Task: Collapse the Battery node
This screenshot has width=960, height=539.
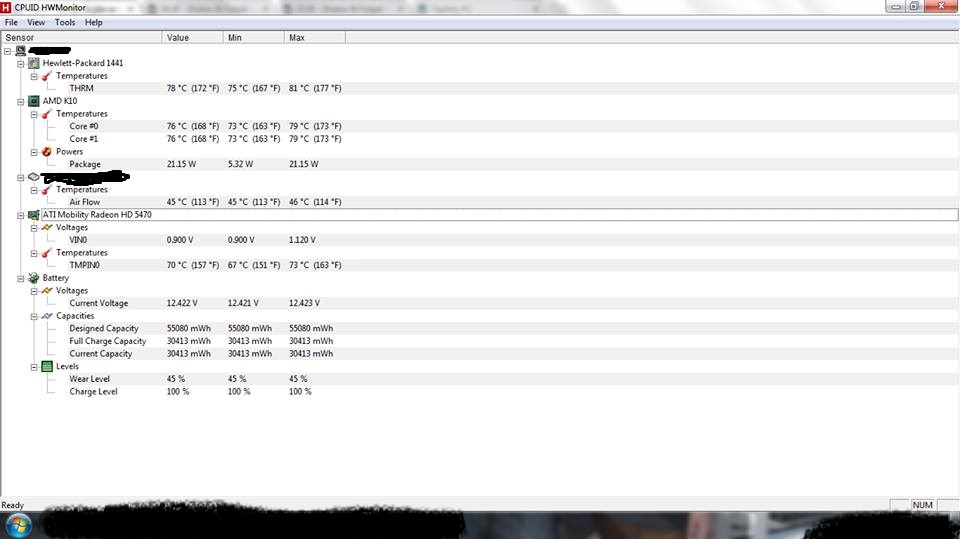Action: (21, 279)
